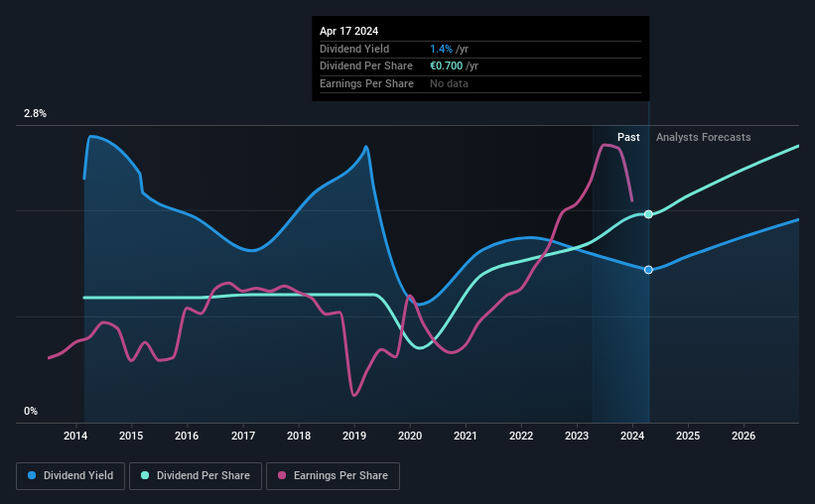Toggle the Earnings Per Share legend button

333,476
